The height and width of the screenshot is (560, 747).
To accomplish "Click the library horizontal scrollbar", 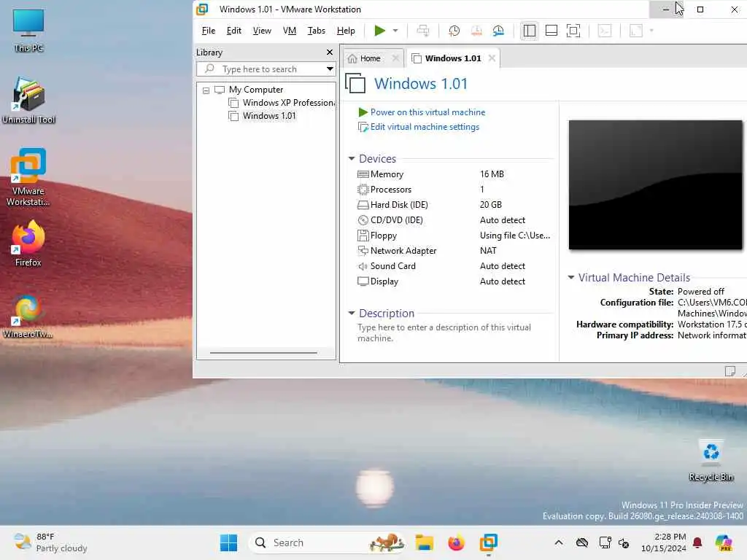I will (263, 353).
